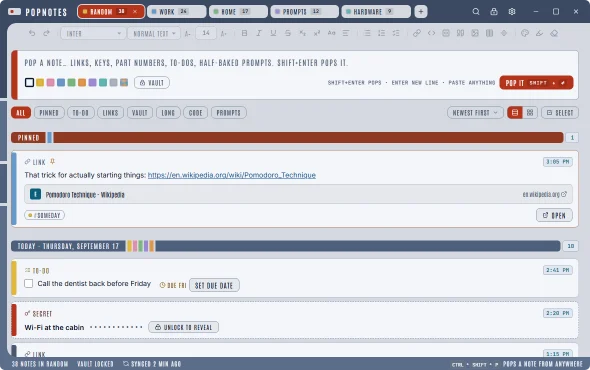Redo the last edit
The height and width of the screenshot is (370, 590).
pos(46,33)
